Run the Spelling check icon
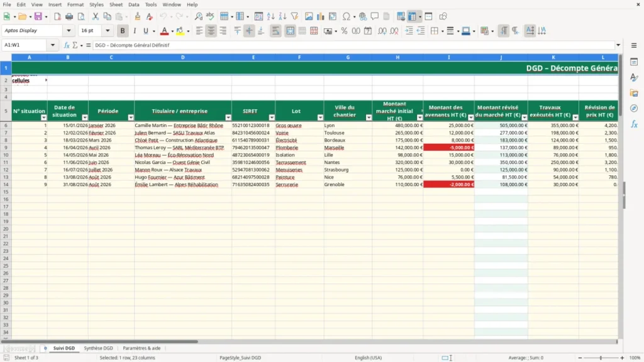The width and height of the screenshot is (644, 362). tap(210, 16)
